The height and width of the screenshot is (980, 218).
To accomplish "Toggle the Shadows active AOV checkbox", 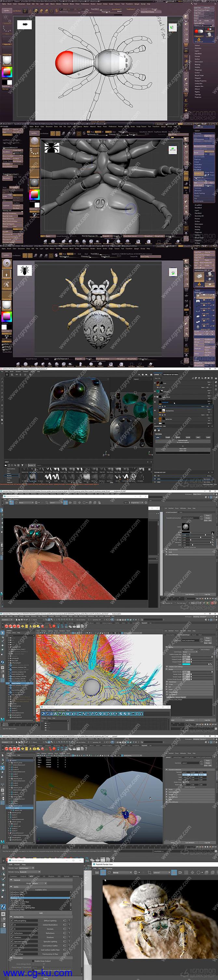I will pos(11,937).
